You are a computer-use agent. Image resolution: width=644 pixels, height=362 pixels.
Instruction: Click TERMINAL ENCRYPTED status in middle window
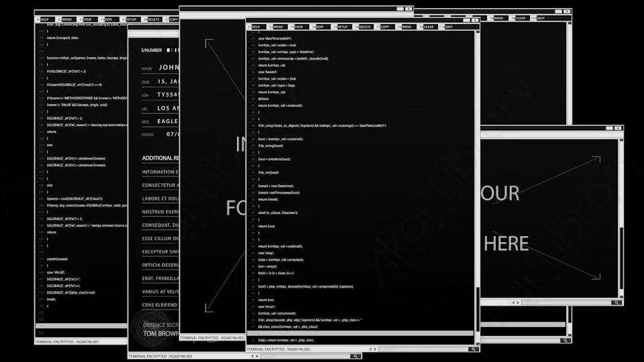click(x=212, y=338)
